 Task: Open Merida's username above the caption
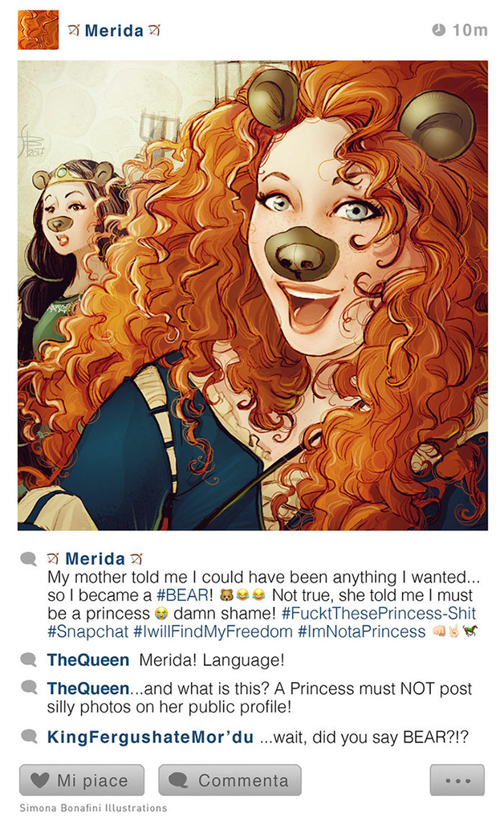95,559
